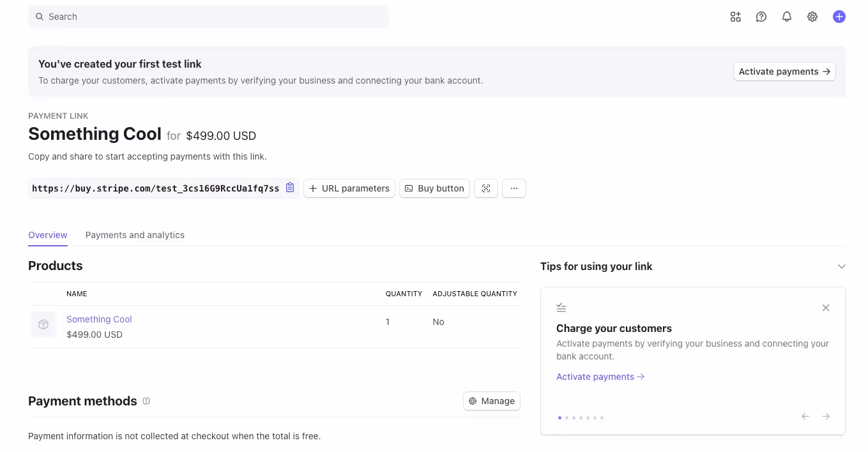Click the Activate payments banner button

[x=784, y=72]
